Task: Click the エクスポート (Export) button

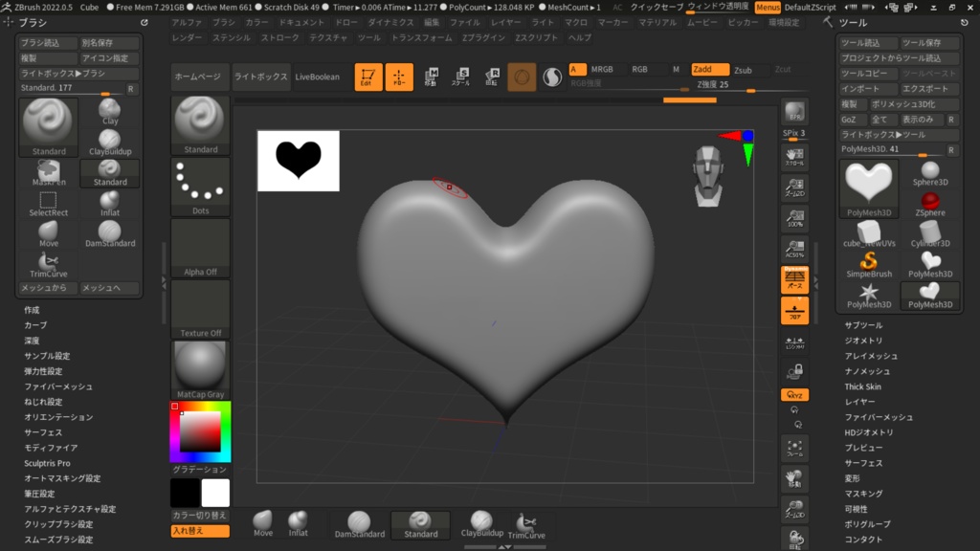Action: click(x=929, y=89)
